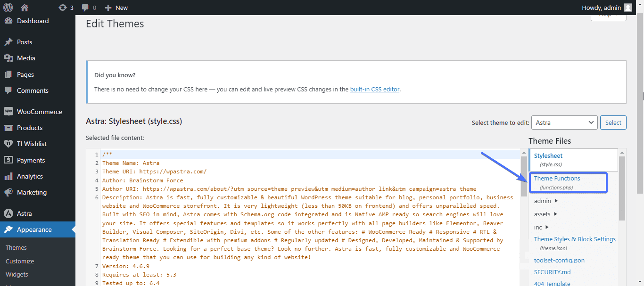Select the Appearance menu item
The image size is (644, 286).
point(38,229)
